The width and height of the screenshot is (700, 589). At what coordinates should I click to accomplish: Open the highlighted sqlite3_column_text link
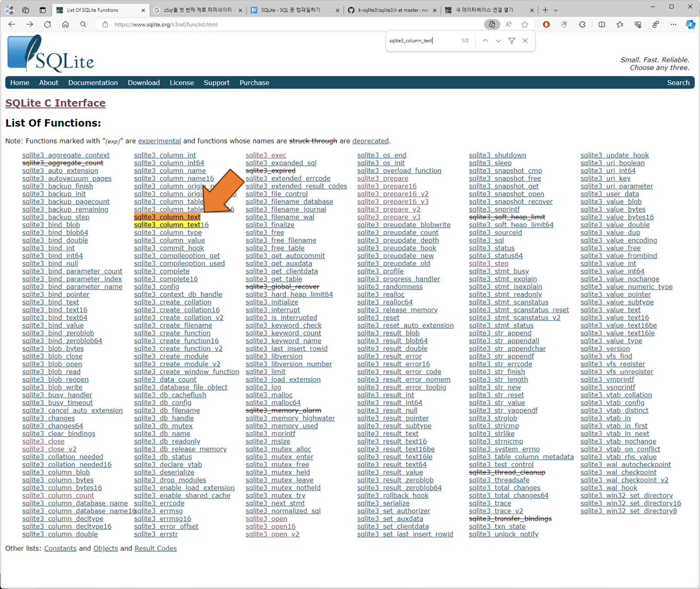[167, 217]
